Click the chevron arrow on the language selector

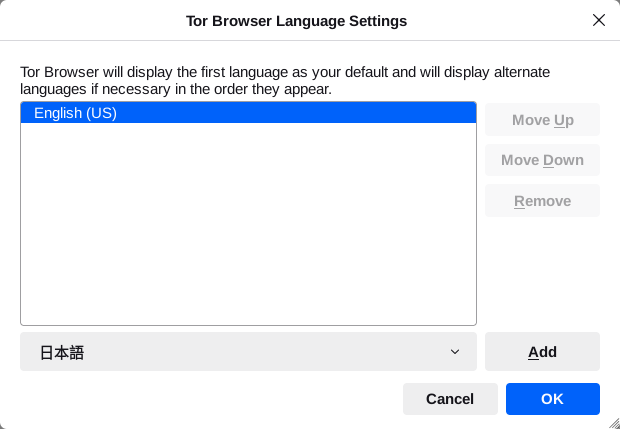(455, 352)
